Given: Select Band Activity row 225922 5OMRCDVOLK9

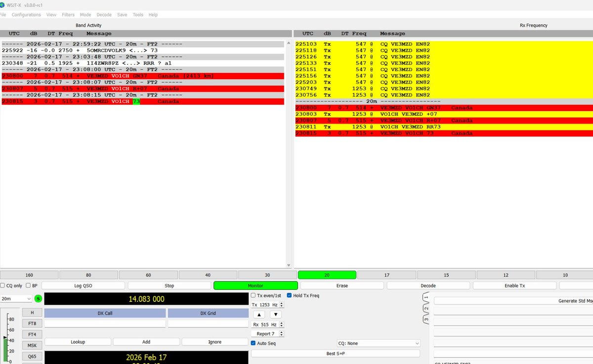Looking at the screenshot, I should tap(142, 50).
